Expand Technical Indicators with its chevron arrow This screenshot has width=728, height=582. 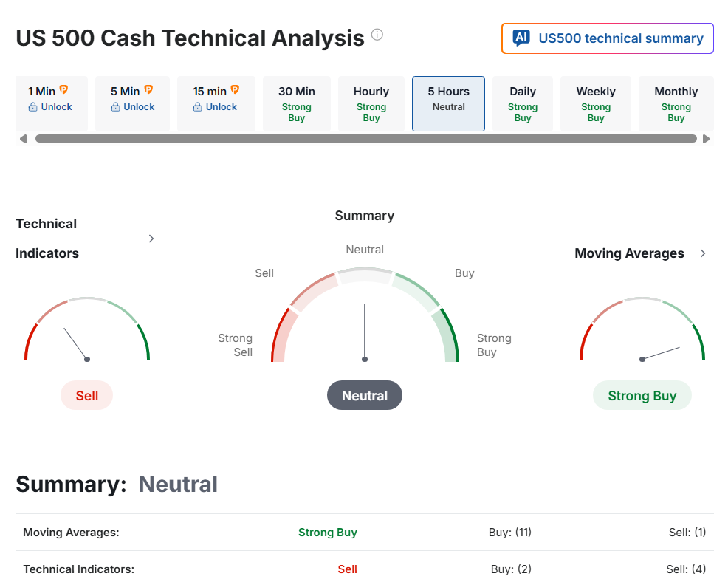click(151, 239)
